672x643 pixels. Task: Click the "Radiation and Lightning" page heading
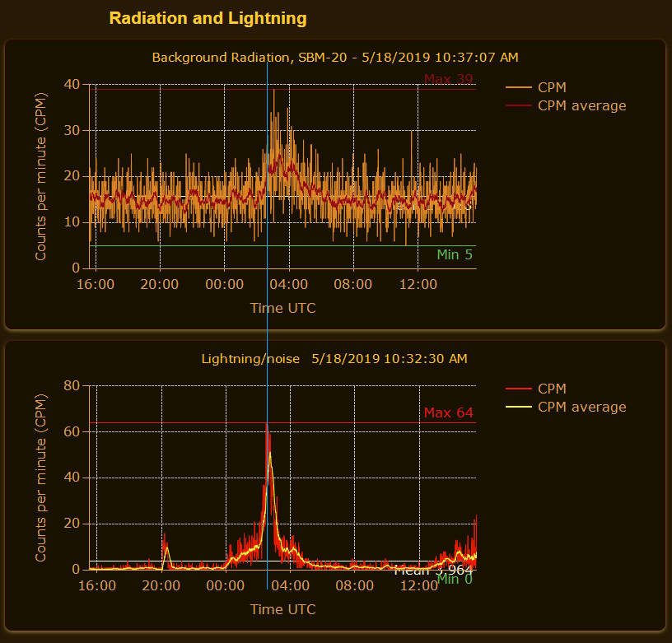pyautogui.click(x=208, y=18)
